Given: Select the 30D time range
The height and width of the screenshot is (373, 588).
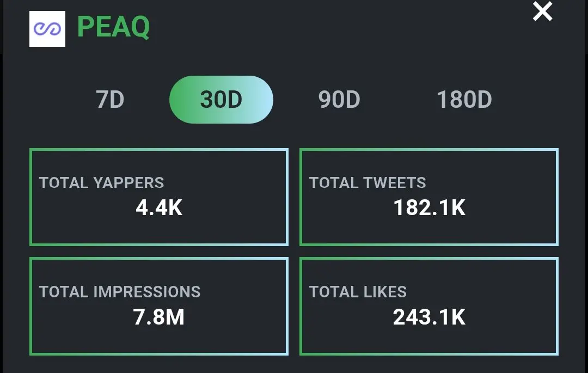Looking at the screenshot, I should point(221,100).
